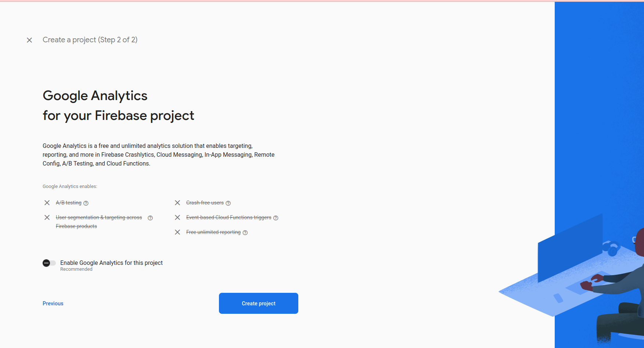Image resolution: width=644 pixels, height=348 pixels.
Task: Click the X mark beside Crash-free users
Action: (x=177, y=203)
